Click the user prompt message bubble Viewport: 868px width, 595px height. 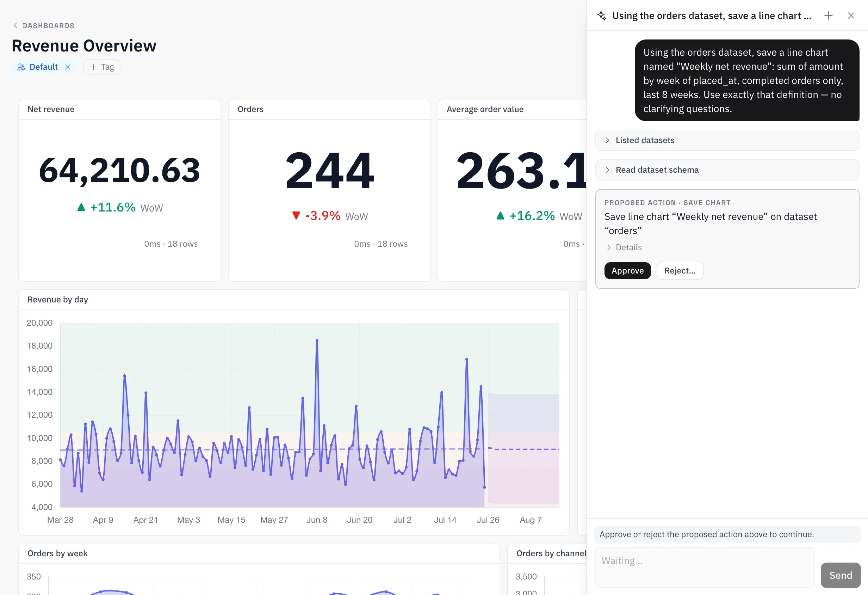click(x=746, y=80)
